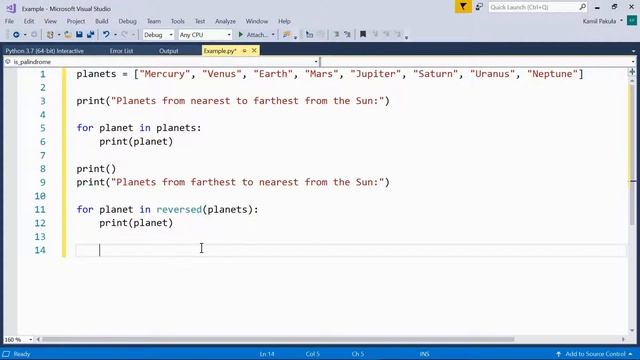
Task: Open the Team menu
Action: coord(154,21)
